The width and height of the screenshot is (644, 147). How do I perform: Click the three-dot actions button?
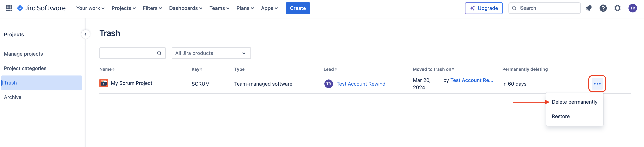pyautogui.click(x=597, y=84)
